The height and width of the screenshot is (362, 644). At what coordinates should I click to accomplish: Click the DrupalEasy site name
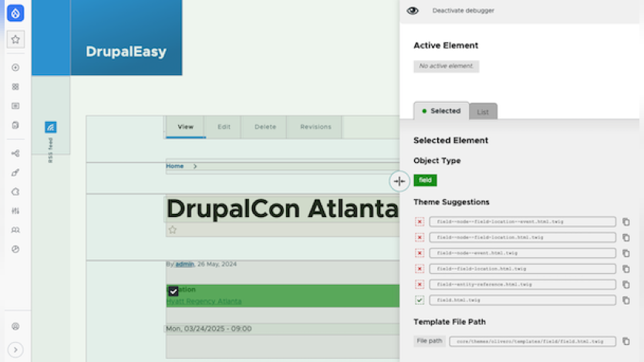coord(126,52)
